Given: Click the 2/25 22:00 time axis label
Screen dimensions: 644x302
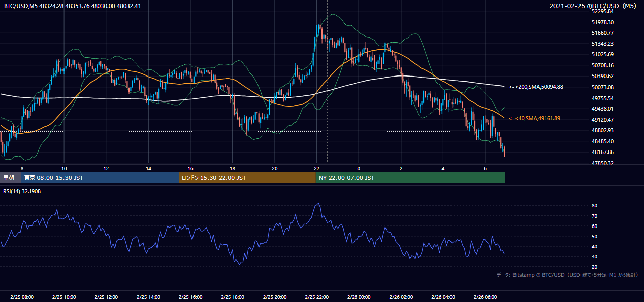Looking at the screenshot, I should click(x=316, y=297).
